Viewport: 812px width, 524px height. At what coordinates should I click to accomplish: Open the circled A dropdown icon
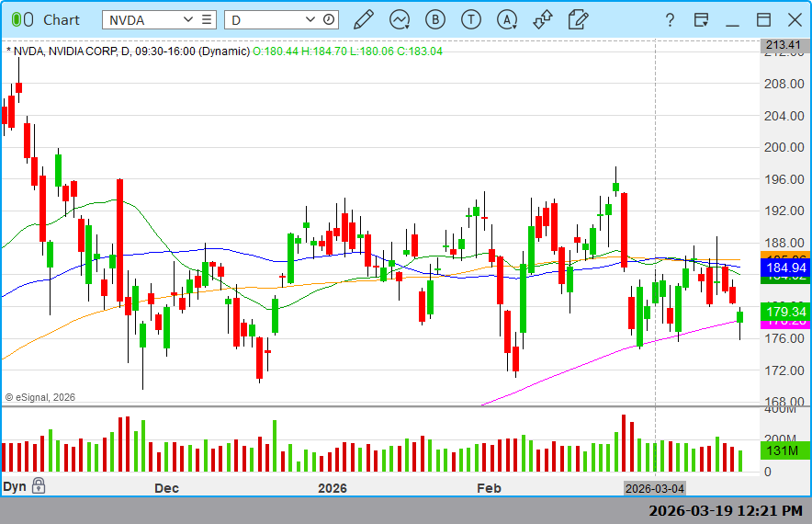[507, 20]
